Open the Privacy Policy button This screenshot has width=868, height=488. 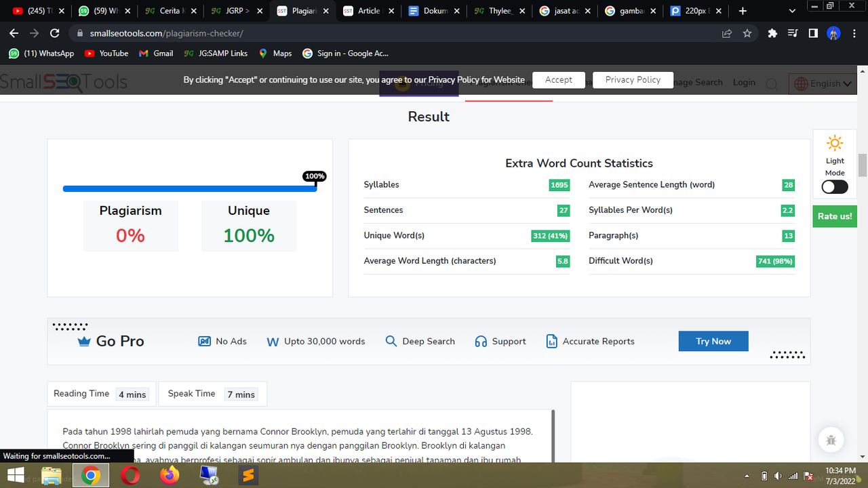(x=633, y=80)
